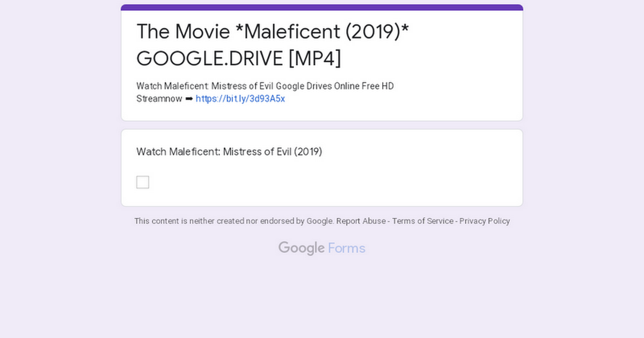Tick the Watch Maleficent checkbox
644x338 pixels.
143,182
